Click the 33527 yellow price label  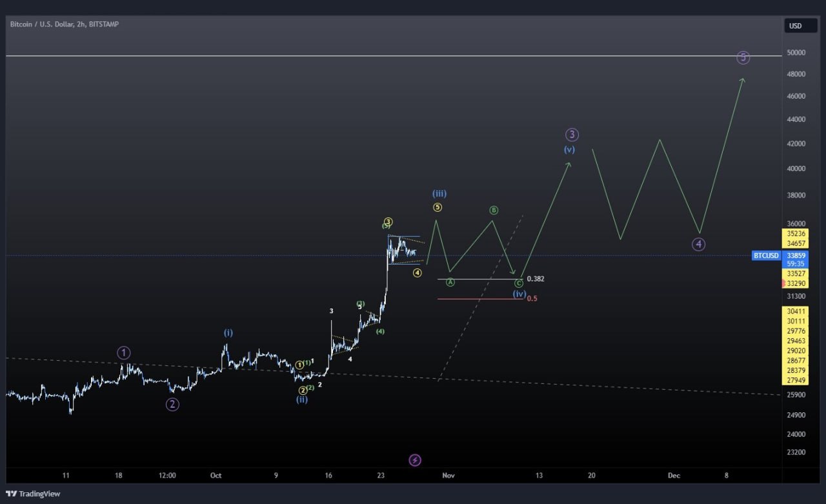pos(796,274)
